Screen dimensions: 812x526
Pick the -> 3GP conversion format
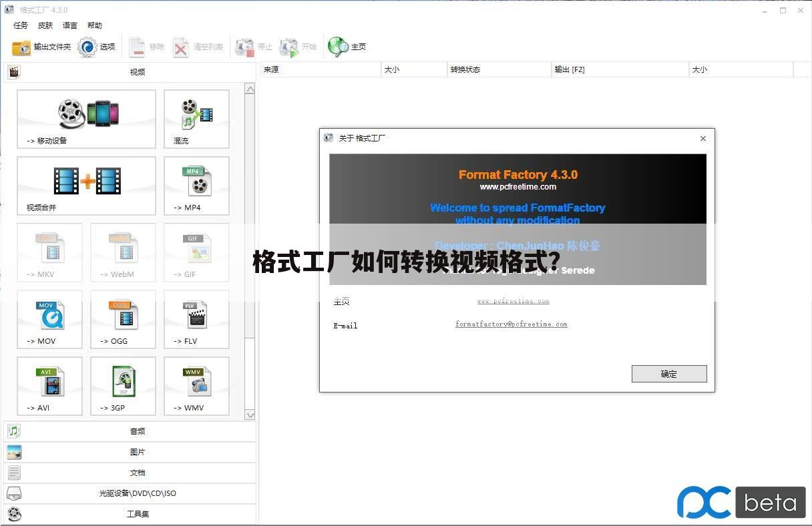click(x=122, y=386)
